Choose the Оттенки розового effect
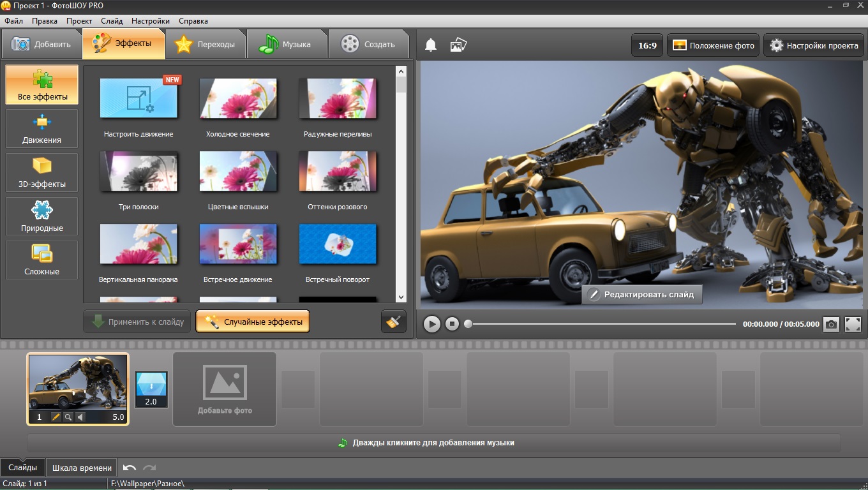Viewport: 868px width, 490px height. [338, 171]
